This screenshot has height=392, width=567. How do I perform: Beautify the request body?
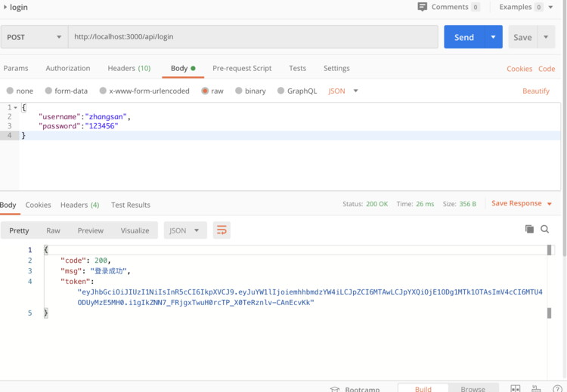[535, 91]
